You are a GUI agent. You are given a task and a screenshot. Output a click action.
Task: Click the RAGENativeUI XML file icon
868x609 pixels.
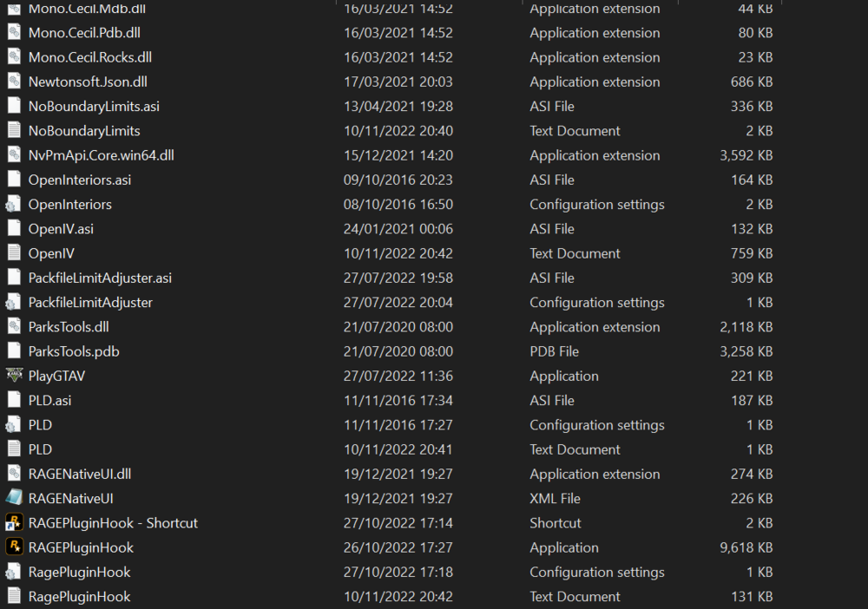click(x=14, y=498)
